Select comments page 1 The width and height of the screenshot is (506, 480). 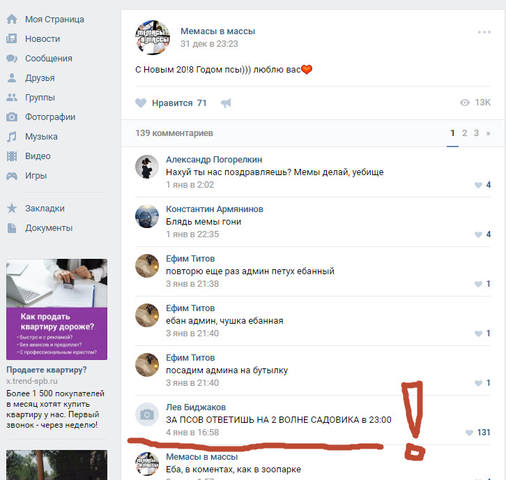point(452,133)
